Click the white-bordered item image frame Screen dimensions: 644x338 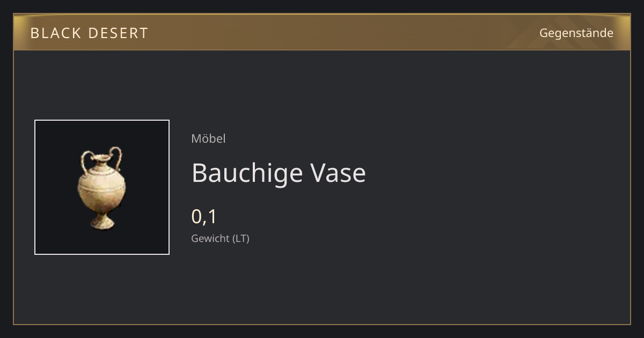[102, 187]
